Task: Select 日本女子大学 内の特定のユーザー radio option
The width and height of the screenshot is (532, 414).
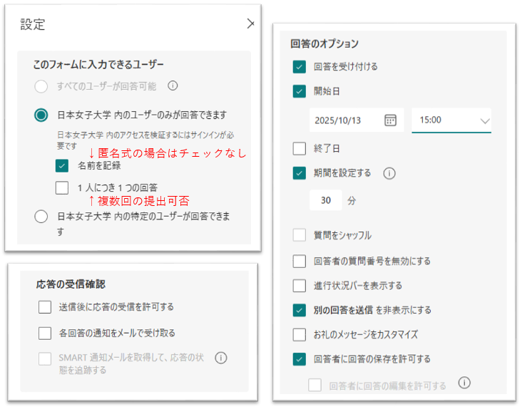Action: (x=41, y=217)
